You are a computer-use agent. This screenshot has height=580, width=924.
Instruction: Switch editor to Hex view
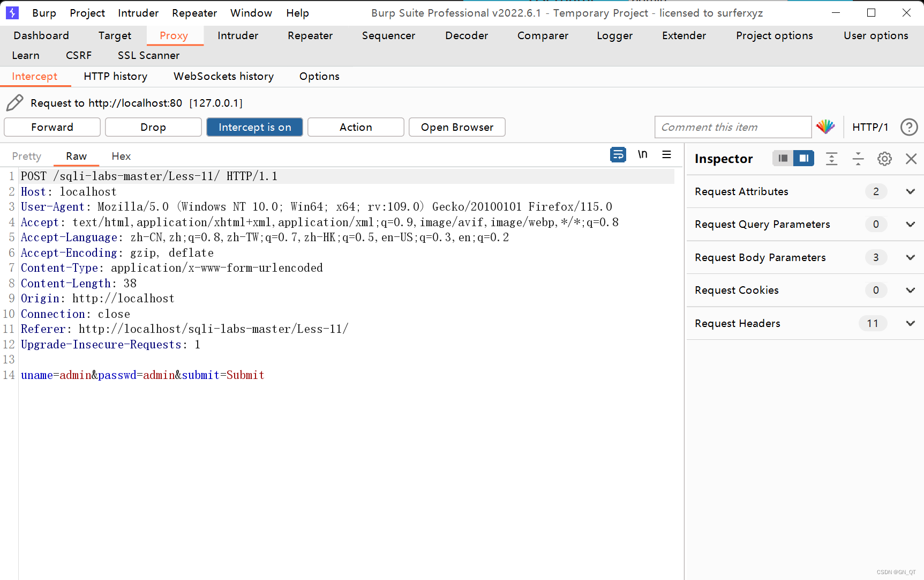pyautogui.click(x=121, y=156)
